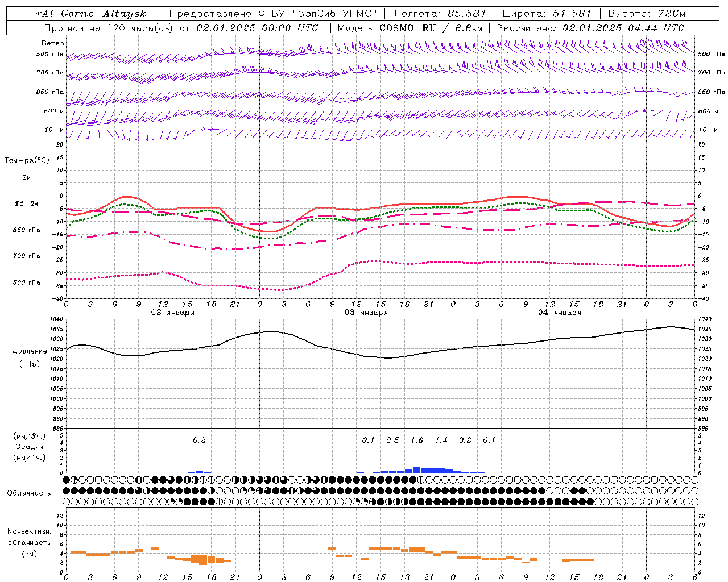The image size is (728, 582).
Task: Click the 0.5 precipitation total value
Action: click(x=392, y=440)
